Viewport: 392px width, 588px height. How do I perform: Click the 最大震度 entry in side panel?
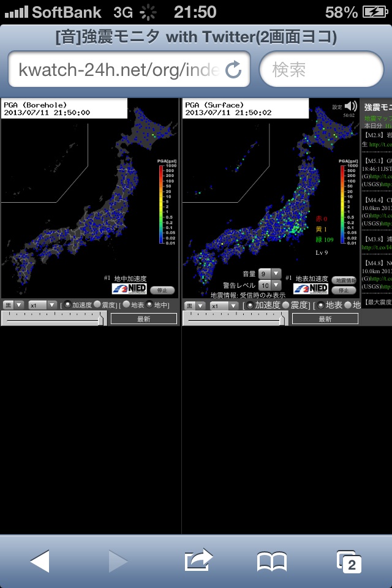point(378,302)
